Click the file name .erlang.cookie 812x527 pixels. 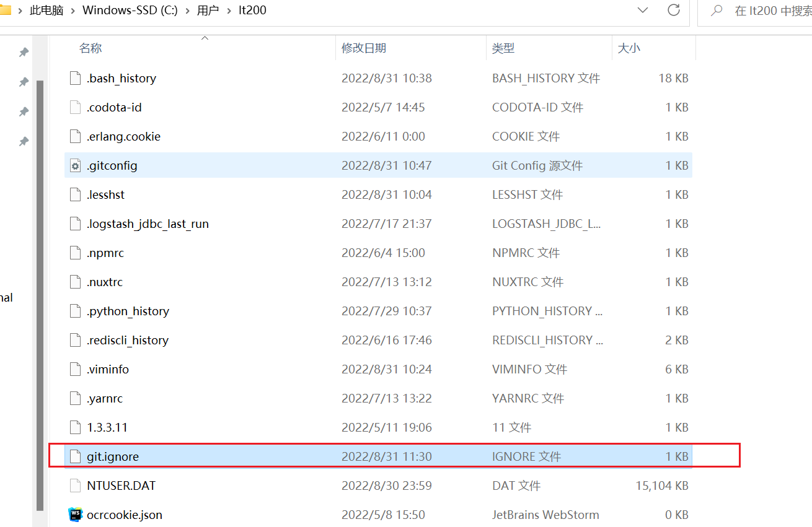tap(124, 137)
